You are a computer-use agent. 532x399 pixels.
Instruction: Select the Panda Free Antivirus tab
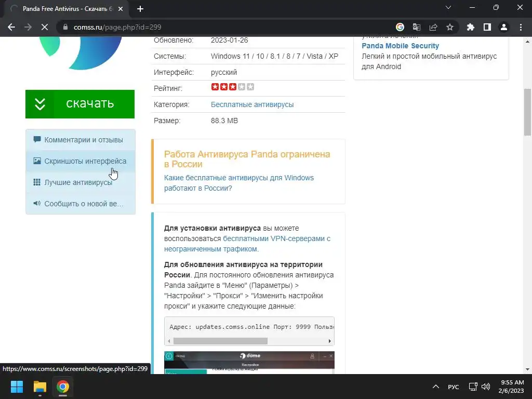66,9
